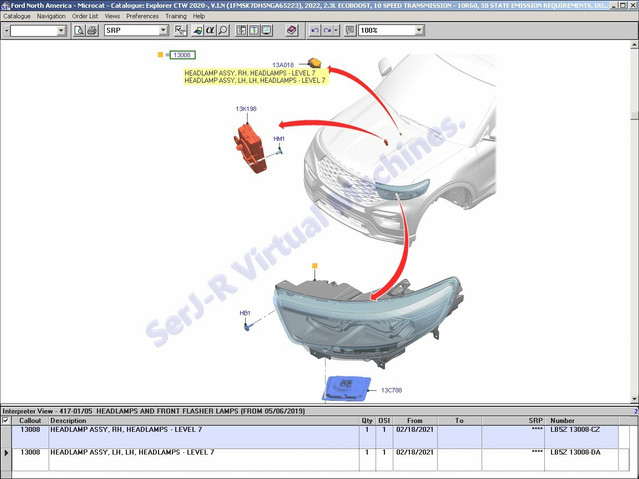Click the alpha index search icon
The width and height of the screenshot is (639, 479).
tap(210, 30)
